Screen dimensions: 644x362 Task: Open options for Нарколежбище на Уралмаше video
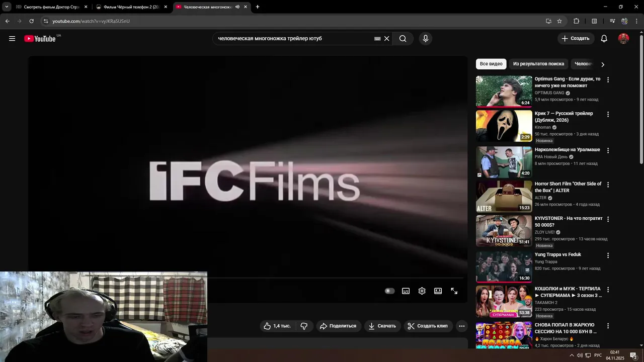tap(608, 151)
